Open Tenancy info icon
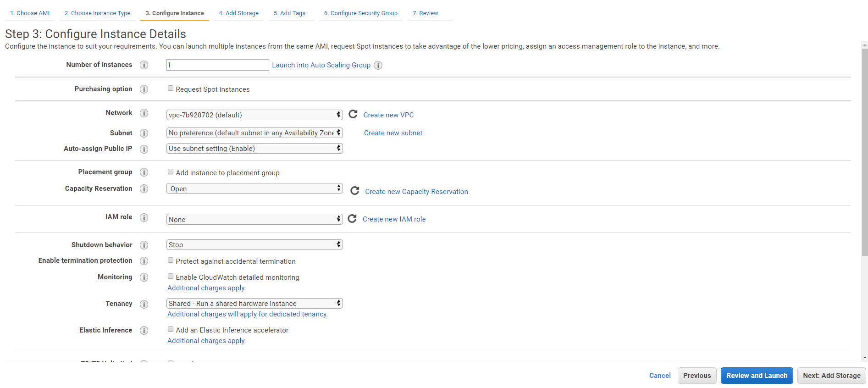 (x=144, y=304)
